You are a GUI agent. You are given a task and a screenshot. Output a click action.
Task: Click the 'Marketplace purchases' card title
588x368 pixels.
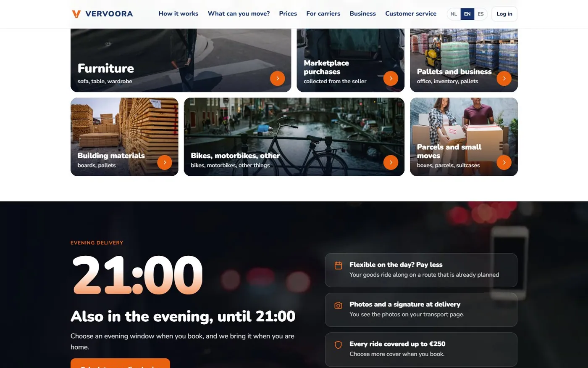click(326, 67)
